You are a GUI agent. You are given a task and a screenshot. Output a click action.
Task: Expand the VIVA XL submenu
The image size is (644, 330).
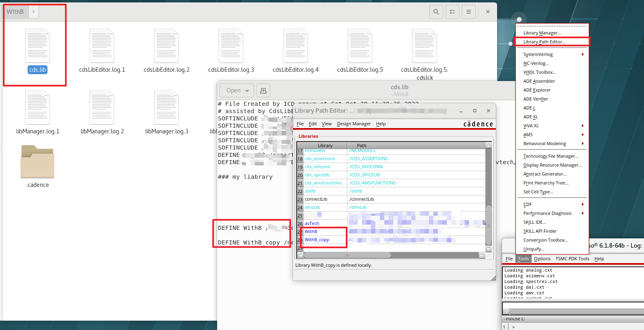point(552,126)
